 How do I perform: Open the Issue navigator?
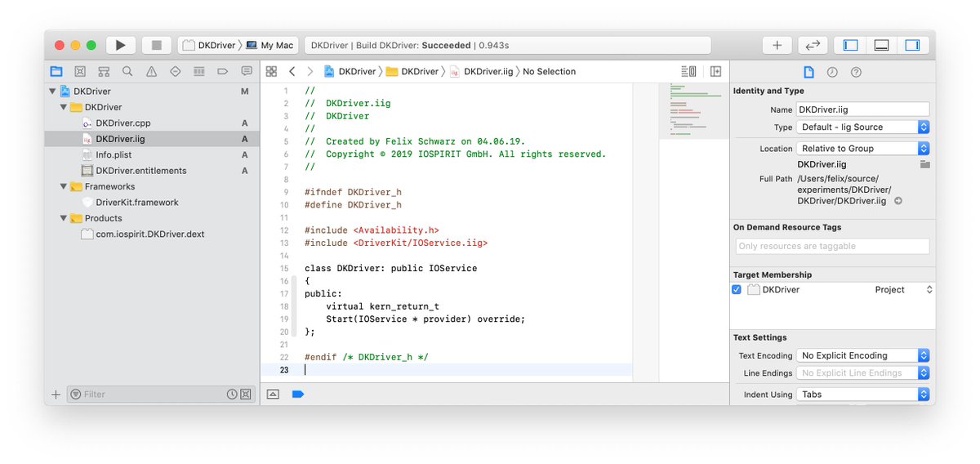tap(151, 72)
